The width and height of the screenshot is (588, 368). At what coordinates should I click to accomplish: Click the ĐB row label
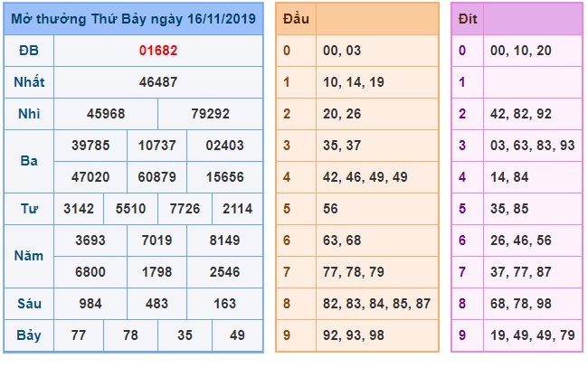(29, 51)
